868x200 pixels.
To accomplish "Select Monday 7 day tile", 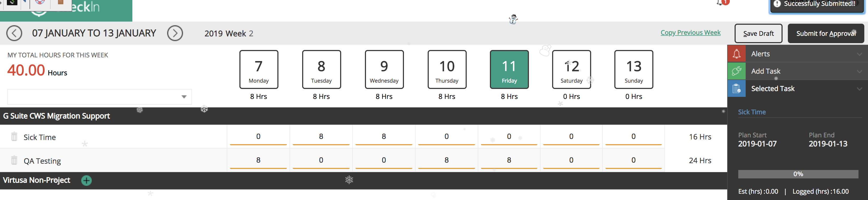I will click(x=258, y=69).
